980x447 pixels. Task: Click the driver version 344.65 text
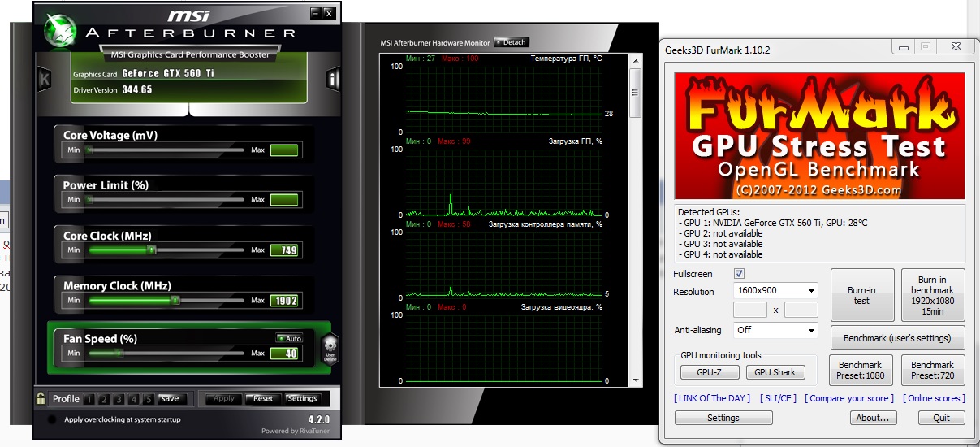pyautogui.click(x=137, y=89)
